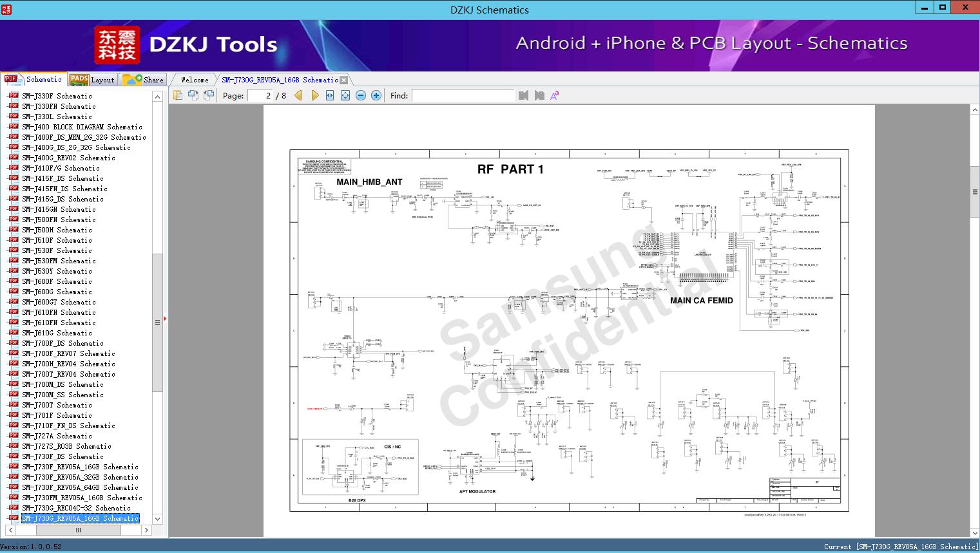Select SM-J415F_DS Schematic
Image resolution: width=980 pixels, height=553 pixels.
62,178
